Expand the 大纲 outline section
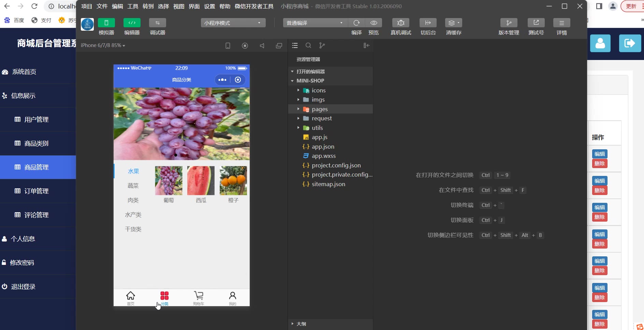 pyautogui.click(x=331, y=324)
